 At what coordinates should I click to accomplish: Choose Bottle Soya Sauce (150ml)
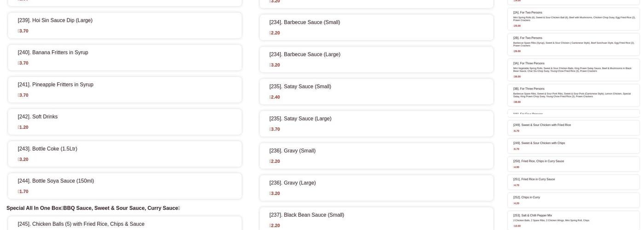pyautogui.click(x=125, y=186)
